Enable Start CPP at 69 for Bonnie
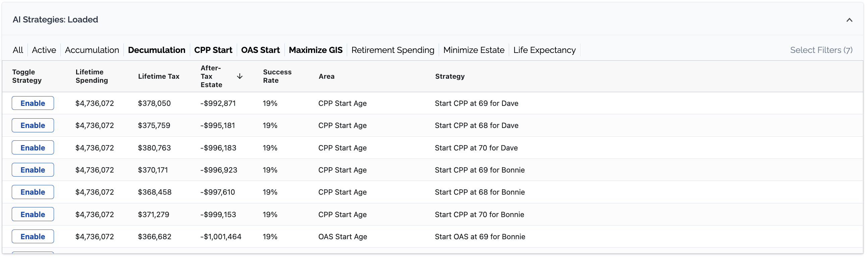 [x=33, y=170]
